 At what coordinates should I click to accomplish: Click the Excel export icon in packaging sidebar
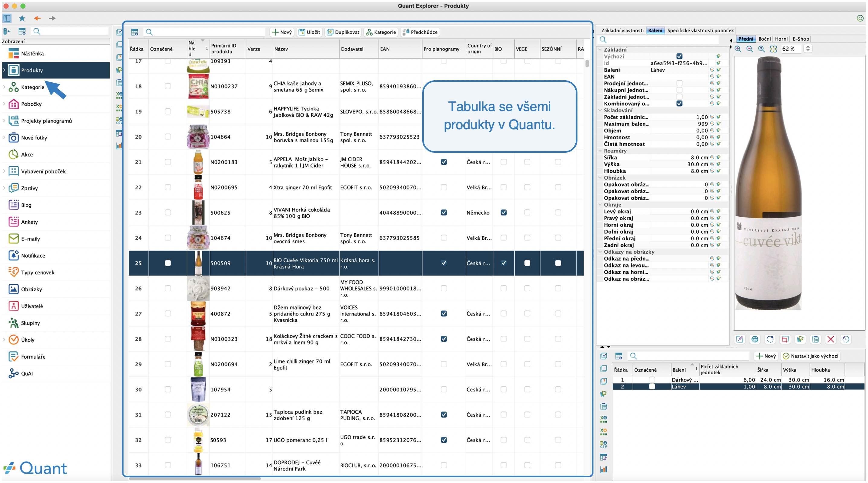[603, 419]
